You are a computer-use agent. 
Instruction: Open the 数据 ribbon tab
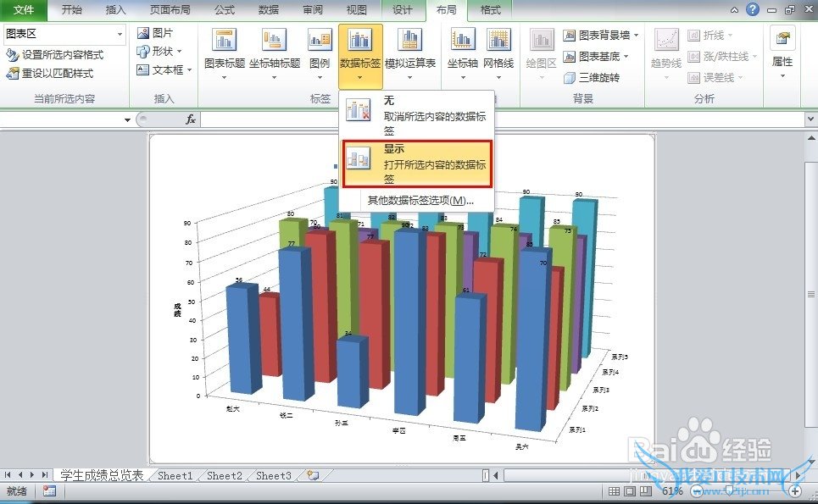[x=269, y=9]
